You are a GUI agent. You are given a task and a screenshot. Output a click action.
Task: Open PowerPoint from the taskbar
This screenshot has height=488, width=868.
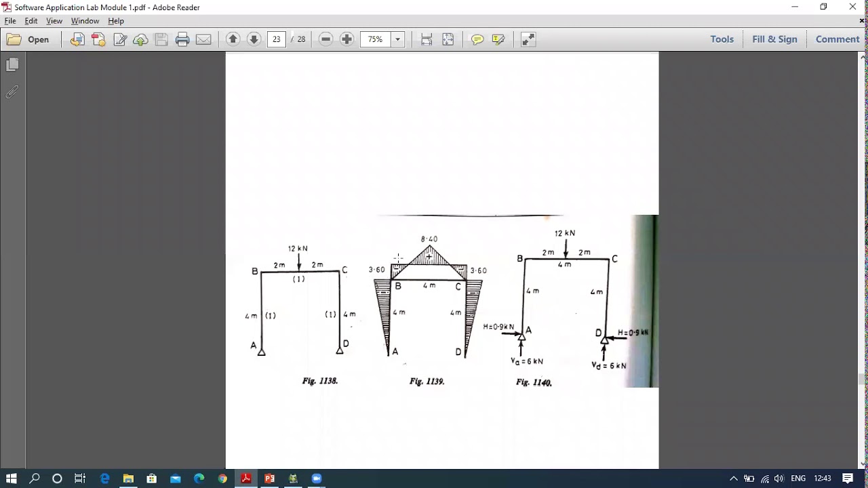(x=269, y=479)
